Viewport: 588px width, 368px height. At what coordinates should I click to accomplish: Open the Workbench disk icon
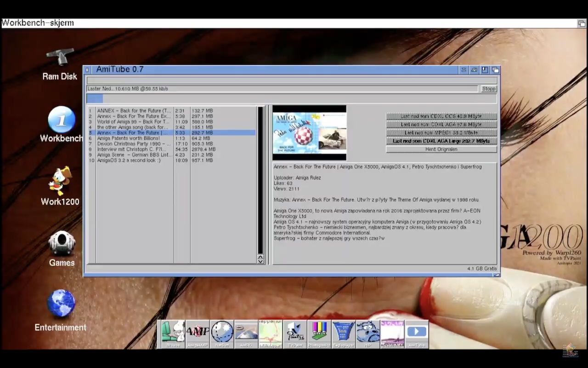61,124
